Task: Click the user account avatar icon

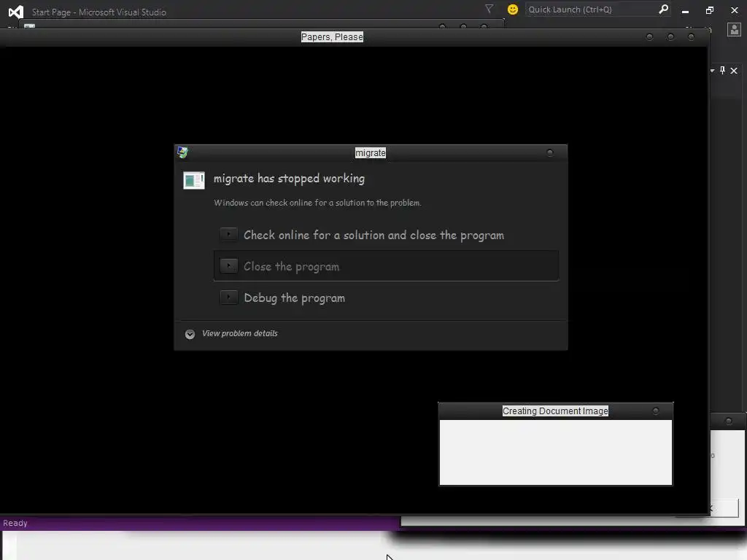Action: pyautogui.click(x=734, y=29)
